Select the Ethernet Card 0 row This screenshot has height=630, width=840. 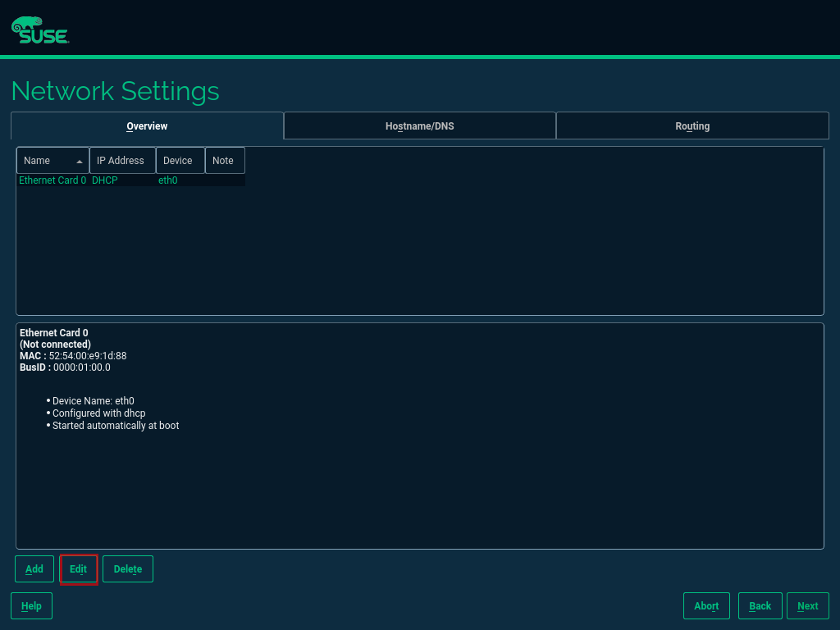[x=52, y=180]
